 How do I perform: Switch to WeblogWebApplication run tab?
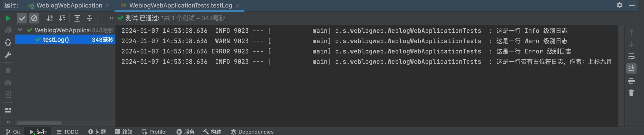click(x=69, y=5)
